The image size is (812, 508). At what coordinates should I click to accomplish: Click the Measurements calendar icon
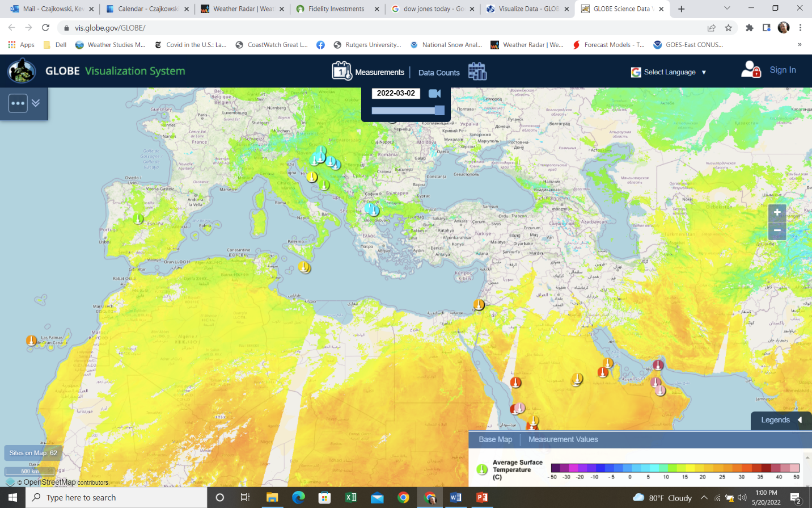341,72
